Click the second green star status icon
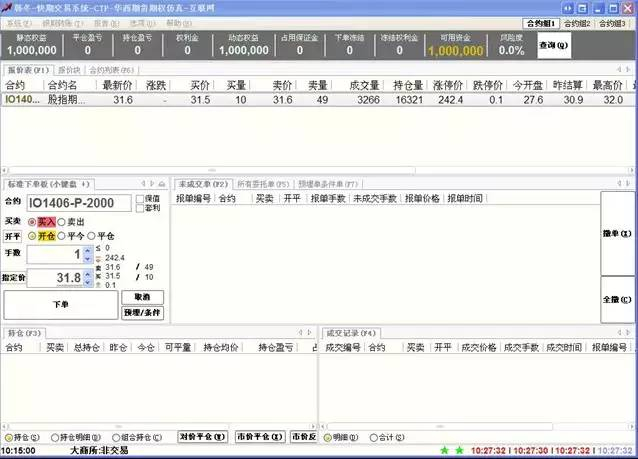 click(x=460, y=450)
